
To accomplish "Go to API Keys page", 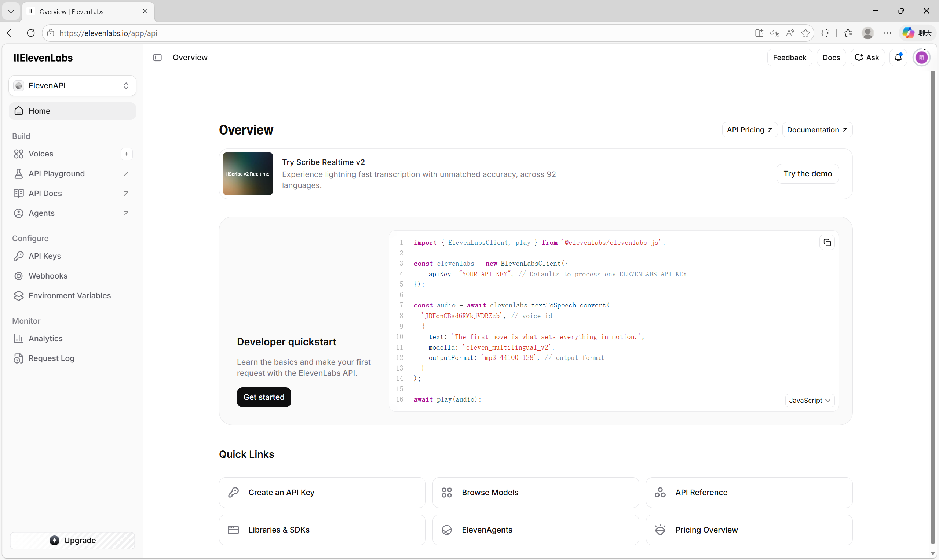I will pyautogui.click(x=72, y=256).
